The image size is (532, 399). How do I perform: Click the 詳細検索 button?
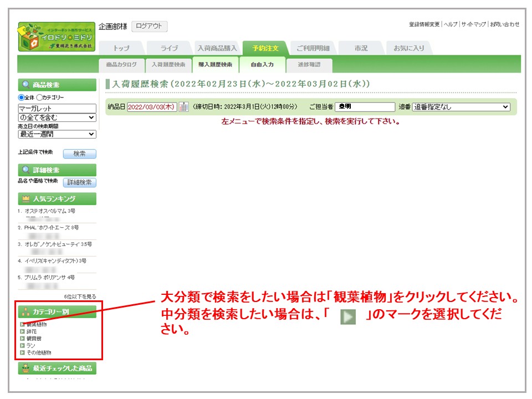point(79,182)
